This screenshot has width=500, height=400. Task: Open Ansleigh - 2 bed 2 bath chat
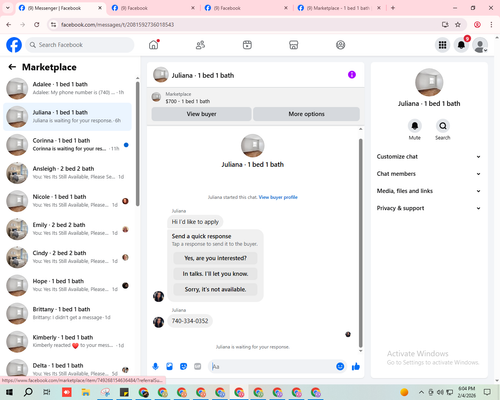[67, 173]
